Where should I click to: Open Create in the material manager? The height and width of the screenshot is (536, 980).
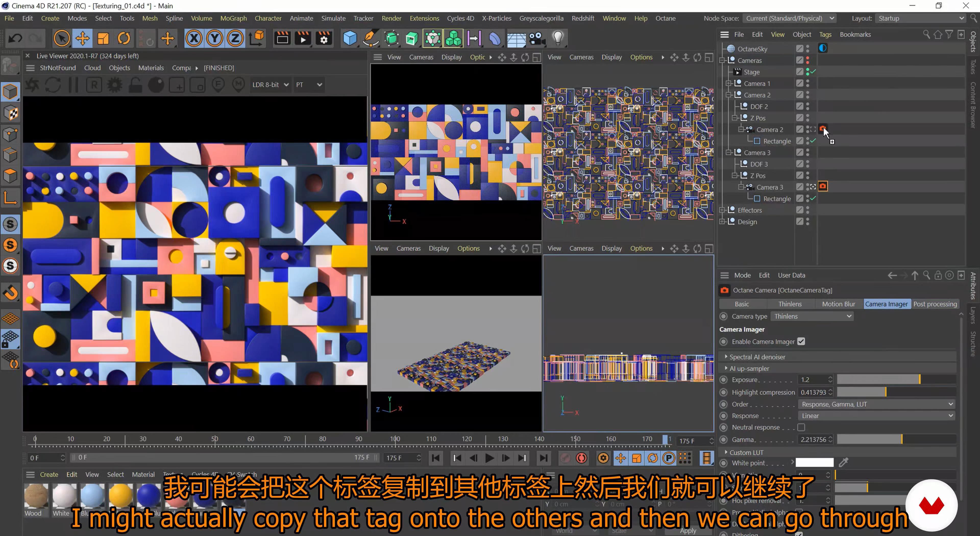point(49,474)
